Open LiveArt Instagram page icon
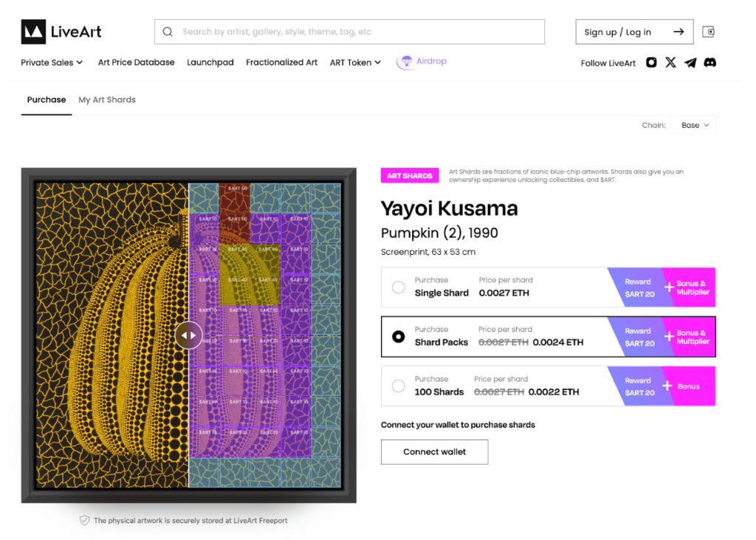 point(651,62)
